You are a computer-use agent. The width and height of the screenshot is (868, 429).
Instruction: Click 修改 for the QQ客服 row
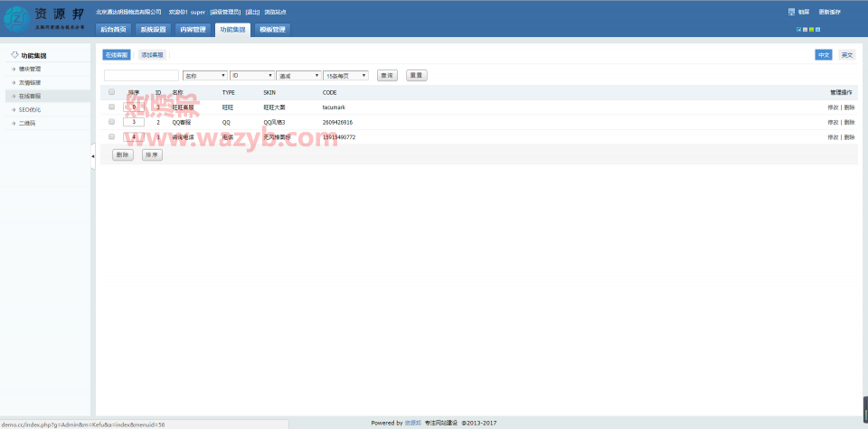click(833, 122)
